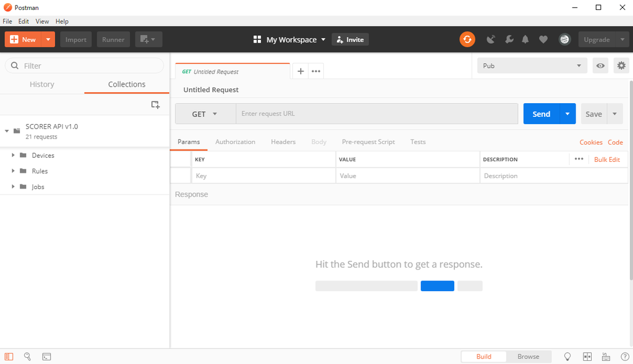Select the Untitled Request tab
The width and height of the screenshot is (633, 364).
tap(232, 72)
